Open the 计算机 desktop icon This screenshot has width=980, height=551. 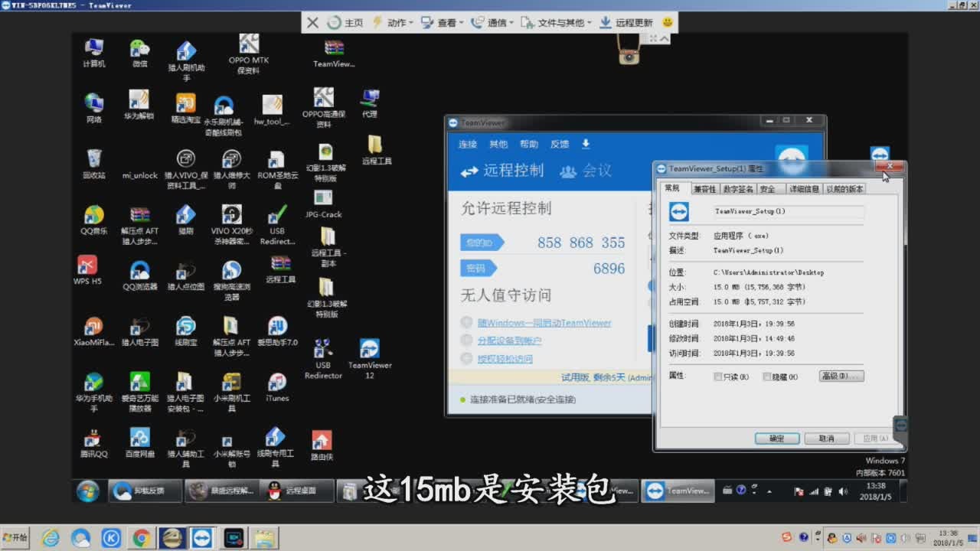pyautogui.click(x=94, y=53)
